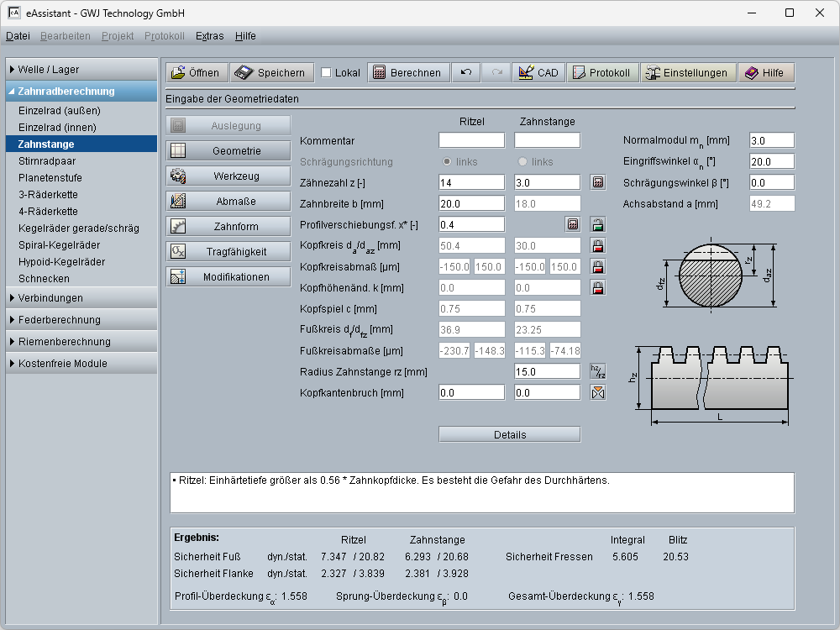Select Zahnstange 'links' radio button
This screenshot has width=840, height=630.
523,161
